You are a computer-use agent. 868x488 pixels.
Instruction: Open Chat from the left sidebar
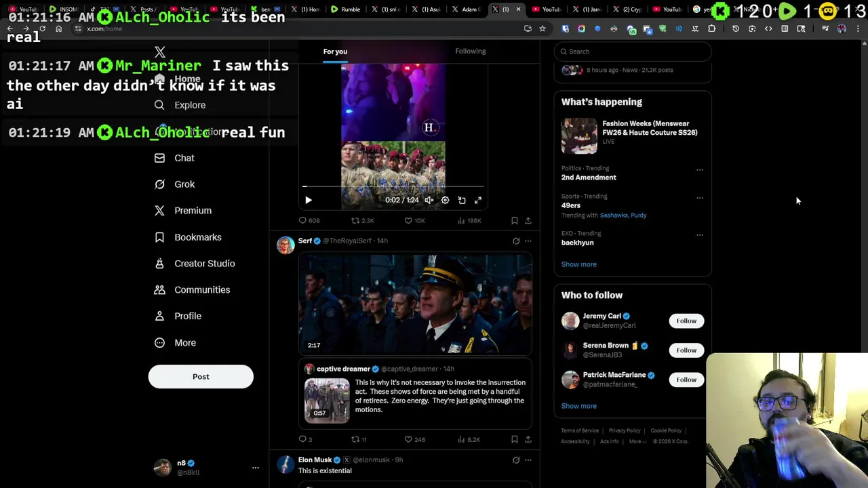tap(174, 158)
